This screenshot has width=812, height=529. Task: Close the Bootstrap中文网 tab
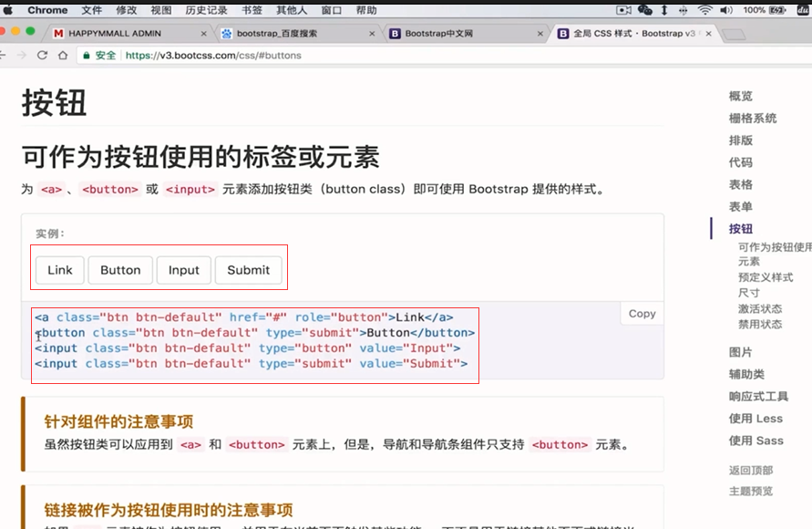click(540, 34)
